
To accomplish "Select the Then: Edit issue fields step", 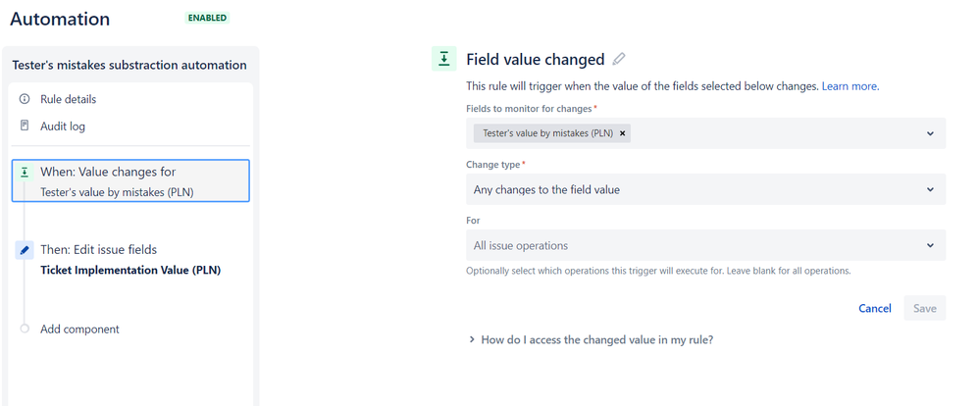I will pos(130,259).
